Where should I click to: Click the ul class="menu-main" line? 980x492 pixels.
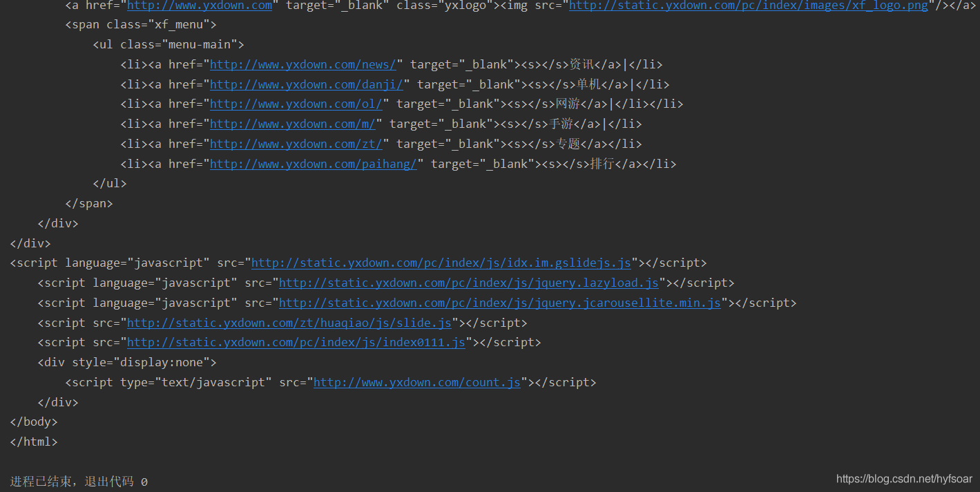coord(169,45)
